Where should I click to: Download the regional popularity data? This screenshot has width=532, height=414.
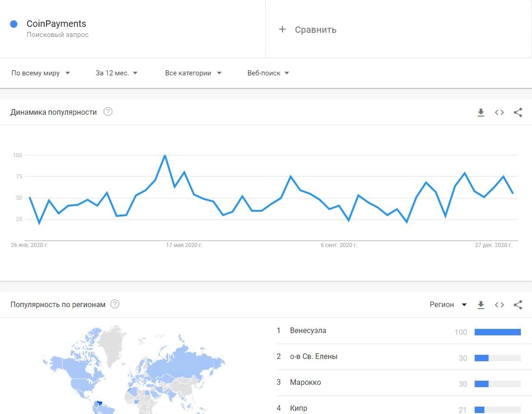pos(481,305)
